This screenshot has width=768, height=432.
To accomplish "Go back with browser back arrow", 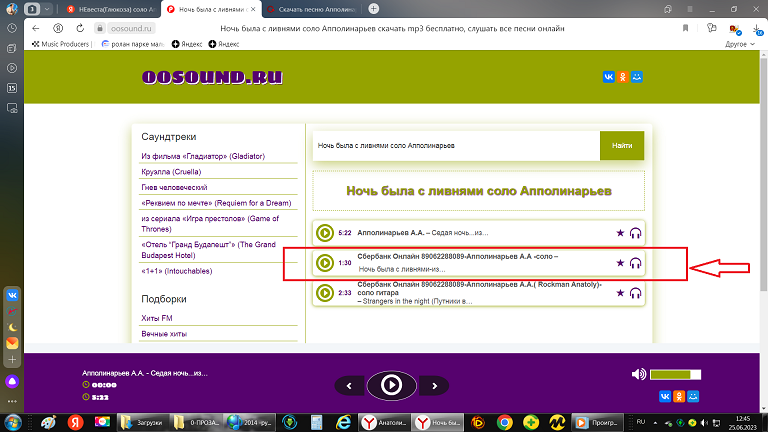I will pyautogui.click(x=35, y=28).
